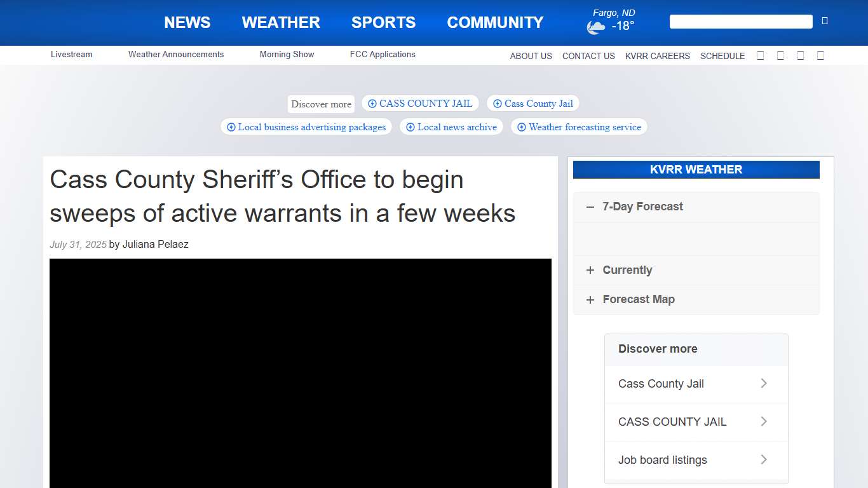Click the plus icon on Weather forecasting service tag
The image size is (868, 488).
[x=522, y=127]
